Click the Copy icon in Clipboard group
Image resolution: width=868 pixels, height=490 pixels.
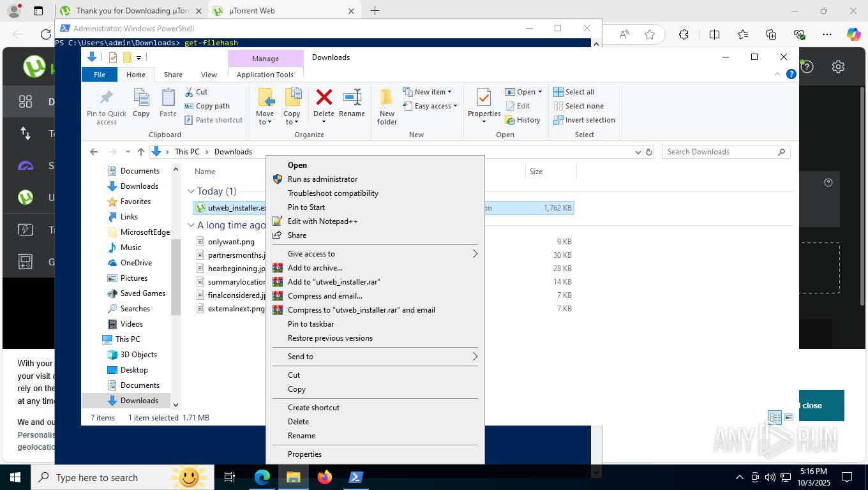[141, 98]
